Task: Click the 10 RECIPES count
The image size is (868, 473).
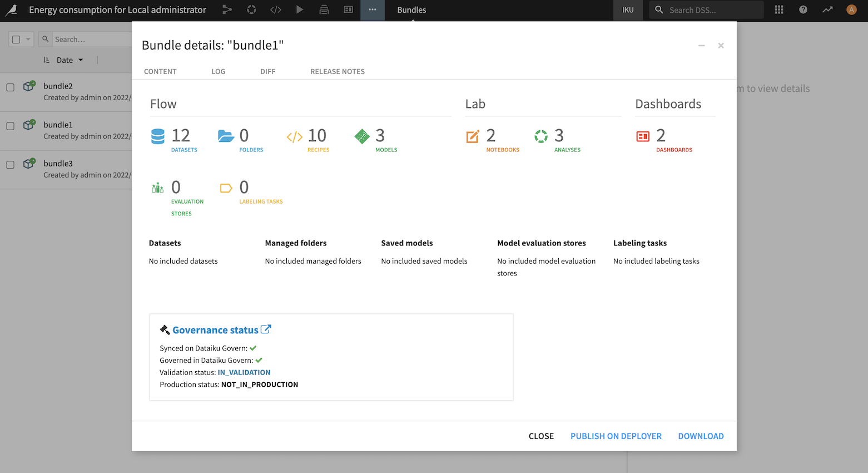Action: 318,140
